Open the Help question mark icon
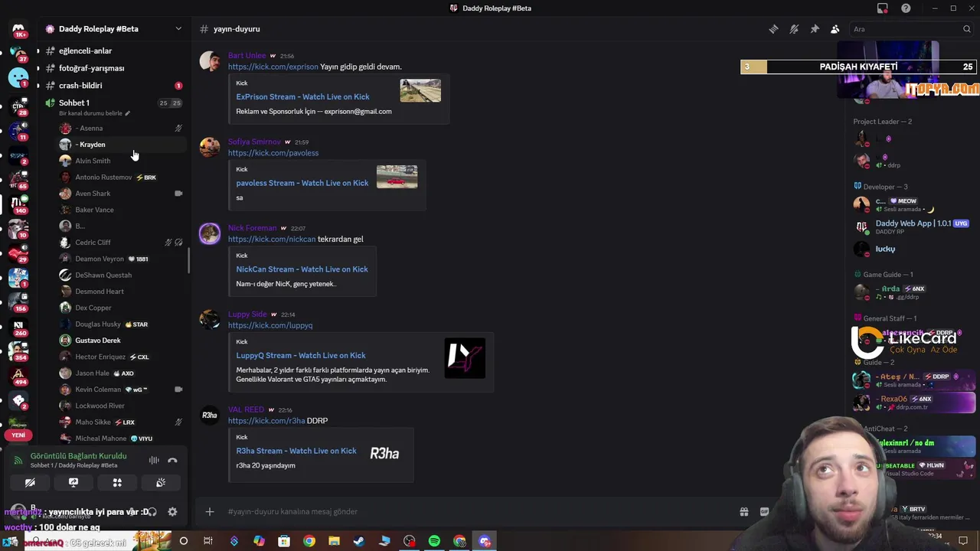Viewport: 980px width, 551px height. tap(906, 8)
